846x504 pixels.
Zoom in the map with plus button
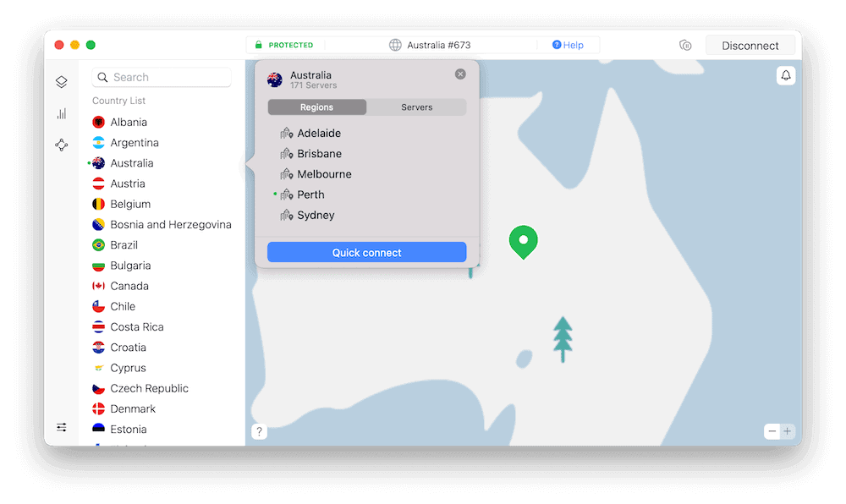(787, 431)
